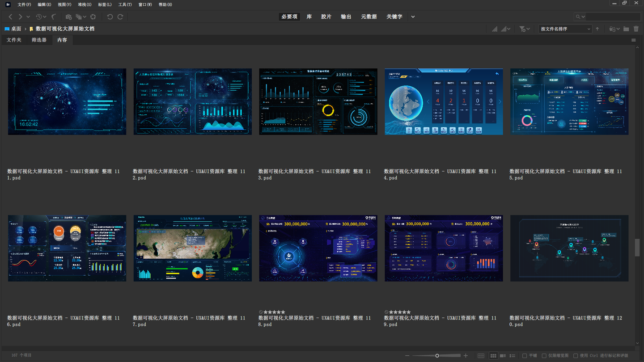The height and width of the screenshot is (362, 644).
Task: Go forward with the right arrow button
Action: pyautogui.click(x=20, y=17)
